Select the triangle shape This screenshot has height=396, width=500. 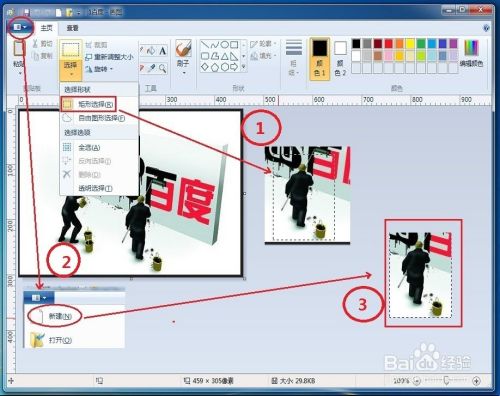click(x=225, y=56)
